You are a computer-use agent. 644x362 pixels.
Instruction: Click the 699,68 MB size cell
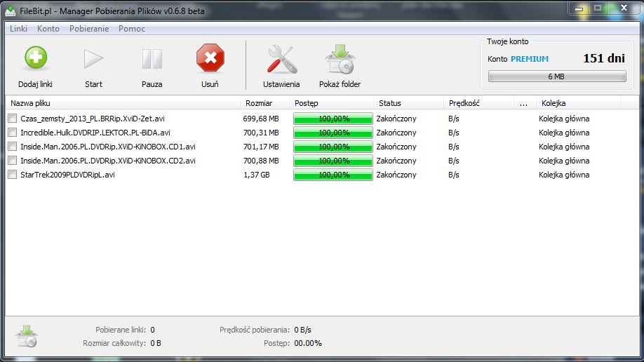coord(261,119)
